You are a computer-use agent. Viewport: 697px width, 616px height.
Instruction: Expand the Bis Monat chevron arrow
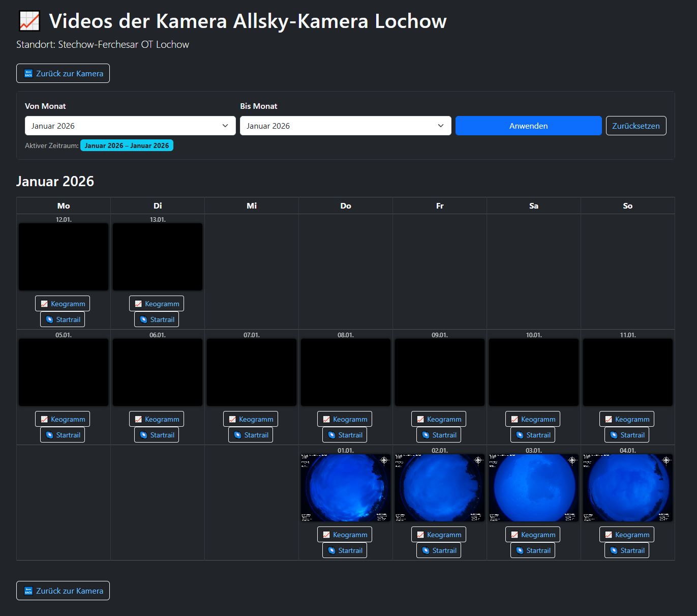click(440, 126)
